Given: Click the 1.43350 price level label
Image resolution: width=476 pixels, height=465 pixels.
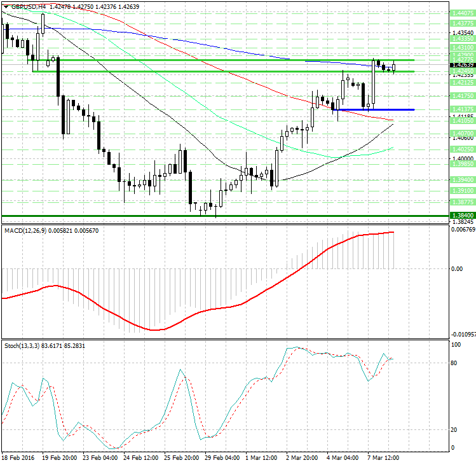Looking at the screenshot, I should [463, 39].
